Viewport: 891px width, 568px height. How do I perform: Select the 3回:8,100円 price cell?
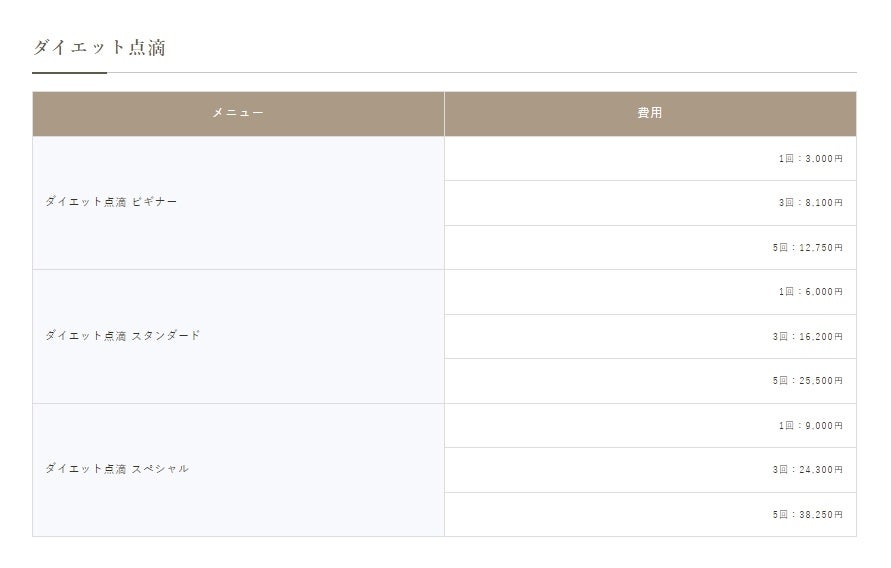click(650, 203)
